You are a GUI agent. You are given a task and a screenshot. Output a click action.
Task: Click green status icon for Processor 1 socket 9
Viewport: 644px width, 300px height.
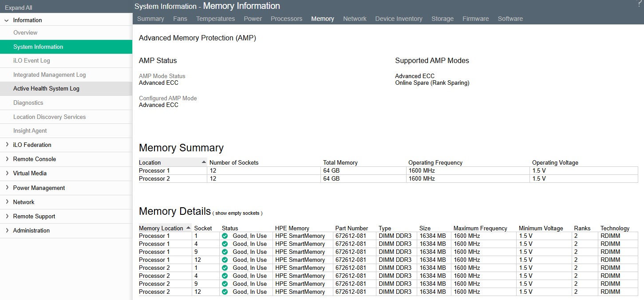tap(225, 252)
